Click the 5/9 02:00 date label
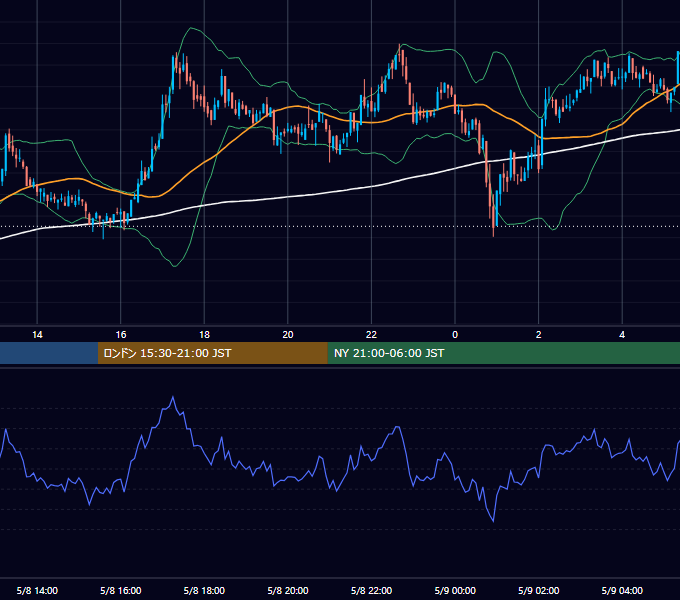680x600 pixels. (x=539, y=591)
